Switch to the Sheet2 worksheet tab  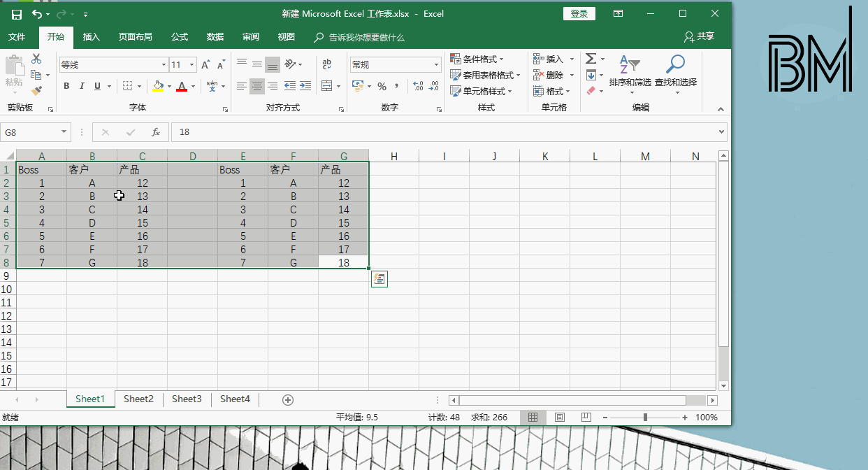[138, 399]
